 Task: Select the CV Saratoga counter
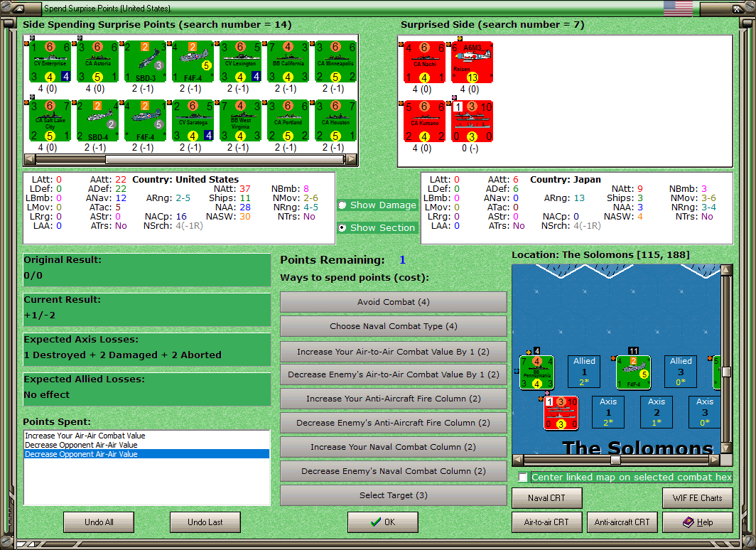pyautogui.click(x=193, y=121)
